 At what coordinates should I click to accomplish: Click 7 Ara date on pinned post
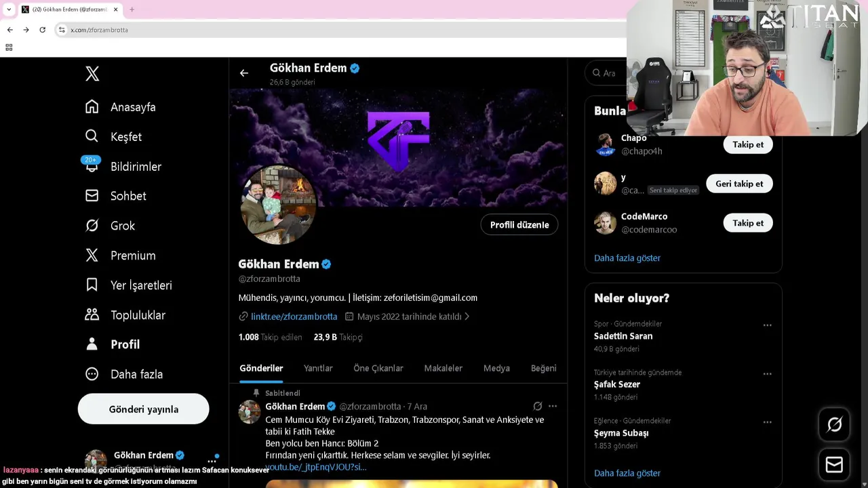417,407
